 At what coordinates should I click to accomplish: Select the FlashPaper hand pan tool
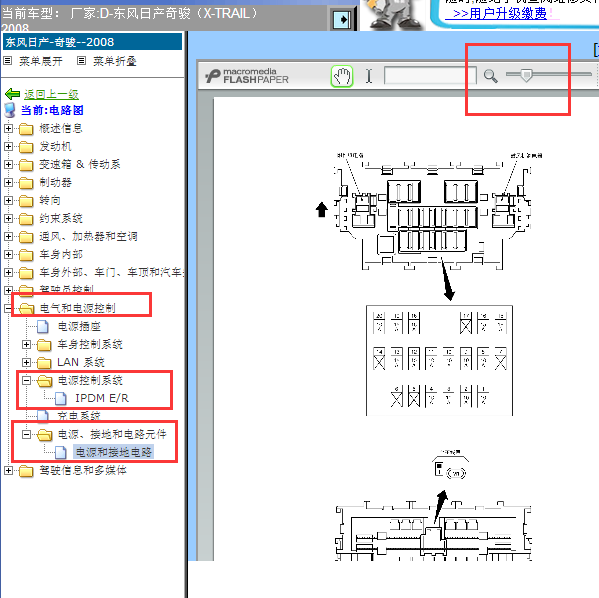[x=342, y=76]
